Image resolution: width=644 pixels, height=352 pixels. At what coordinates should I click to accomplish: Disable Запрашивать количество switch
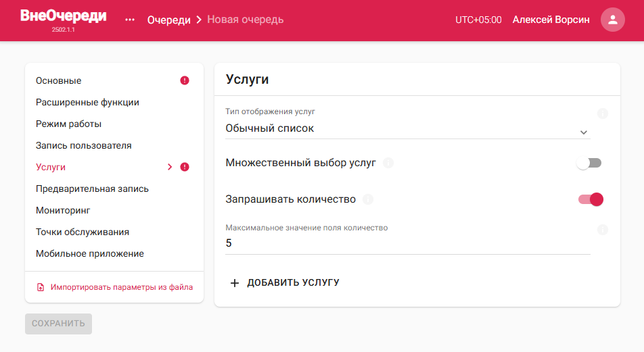(x=591, y=199)
